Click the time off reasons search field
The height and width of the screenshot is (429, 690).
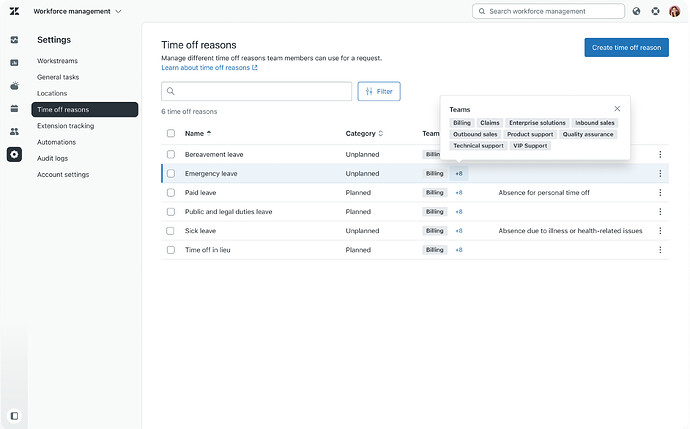pos(256,91)
